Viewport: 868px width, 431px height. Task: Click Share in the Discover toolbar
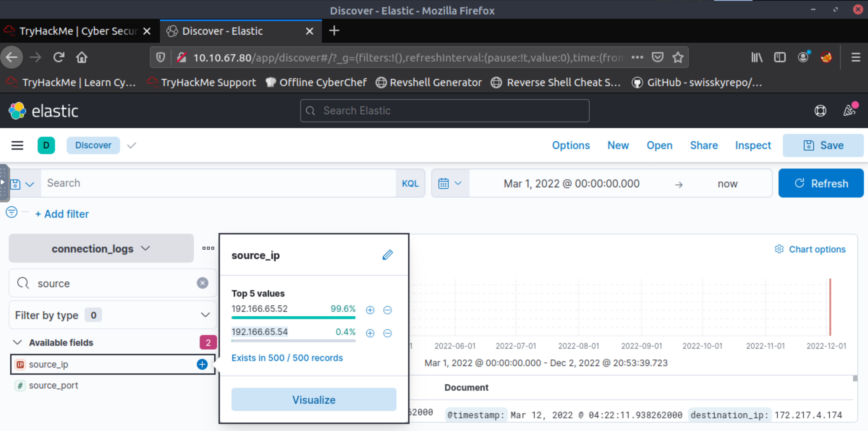tap(704, 145)
